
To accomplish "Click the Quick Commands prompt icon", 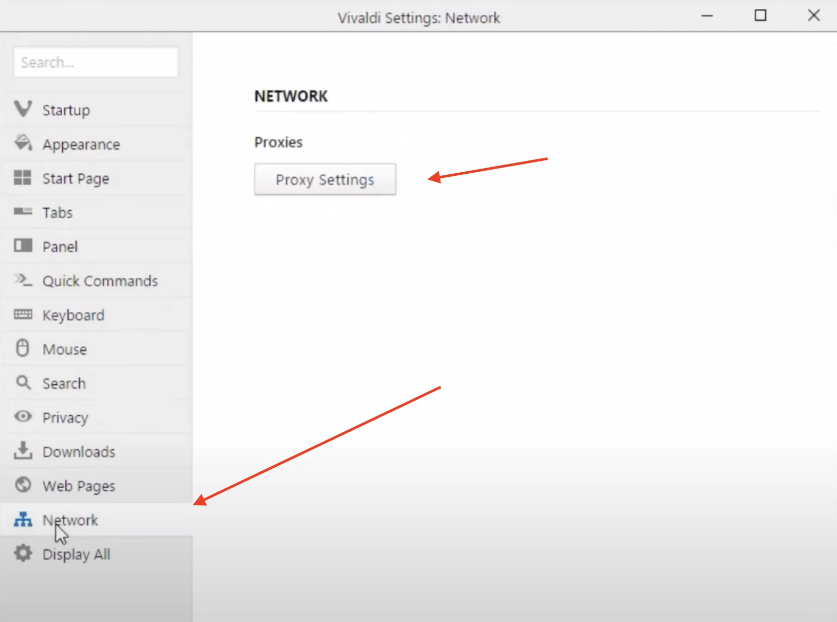I will 23,280.
